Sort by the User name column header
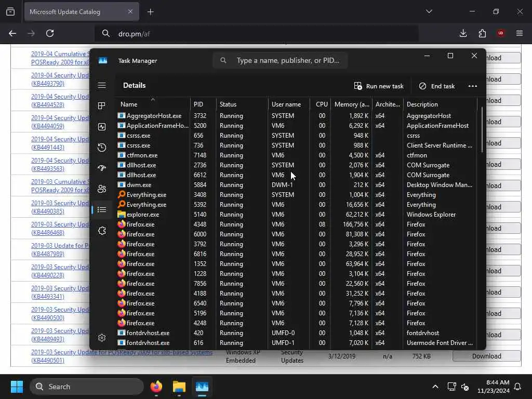Image resolution: width=532 pixels, height=399 pixels. tap(289, 104)
